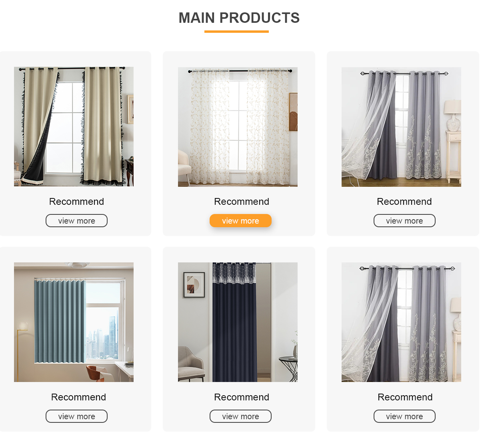The height and width of the screenshot is (448, 480).
Task: Select Recommend label under top grey curtain
Action: [x=404, y=202]
